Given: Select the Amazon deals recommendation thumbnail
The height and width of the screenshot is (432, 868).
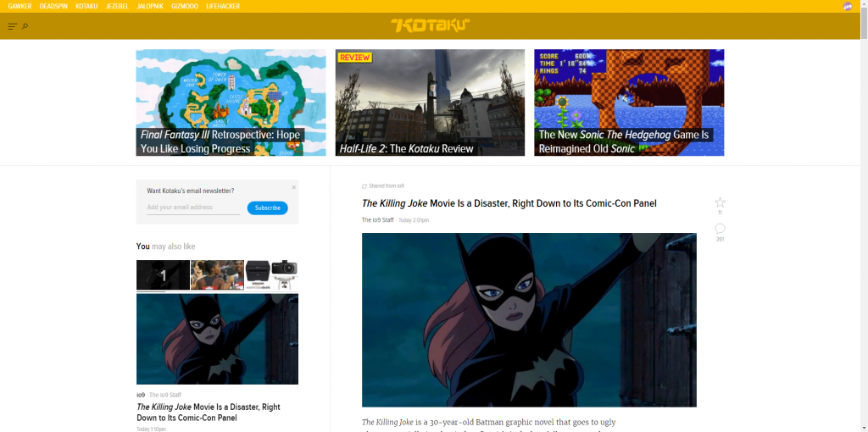Looking at the screenshot, I should (271, 275).
